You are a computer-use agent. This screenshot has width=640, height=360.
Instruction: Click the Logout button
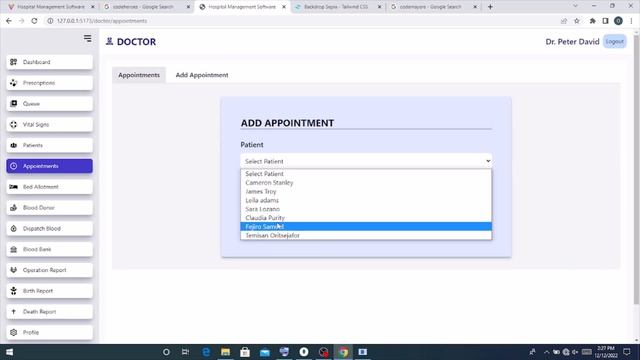[615, 42]
